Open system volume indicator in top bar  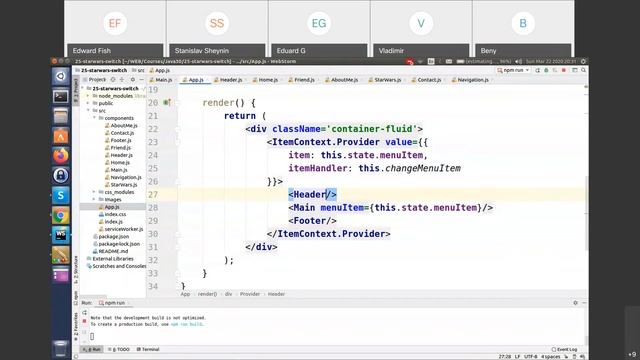click(518, 61)
